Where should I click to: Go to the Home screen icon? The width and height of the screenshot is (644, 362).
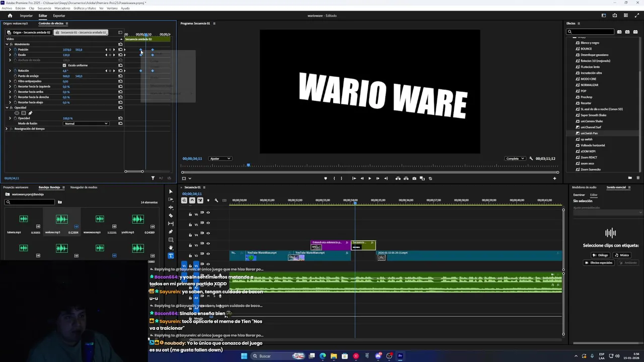click(x=10, y=16)
